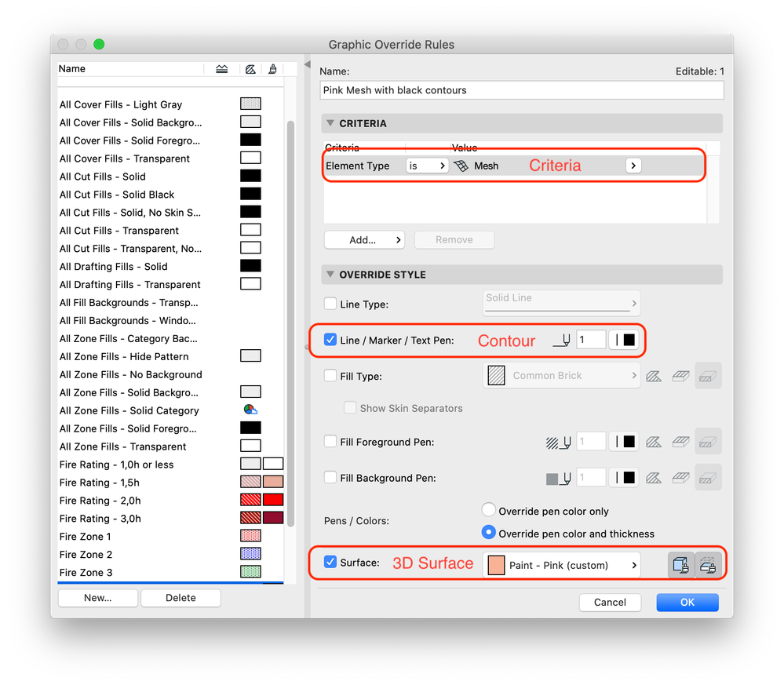Select drafting fill icon in Fill Type row
784x685 pixels.
654,376
